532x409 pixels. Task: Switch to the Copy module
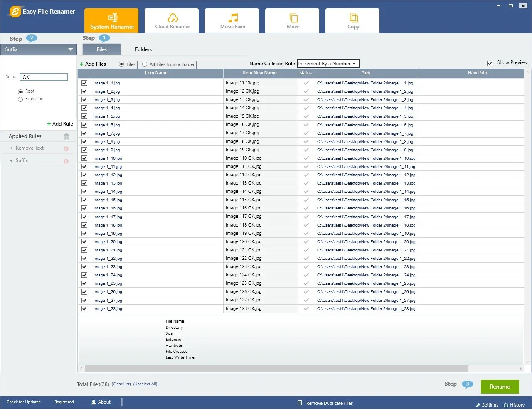[353, 21]
